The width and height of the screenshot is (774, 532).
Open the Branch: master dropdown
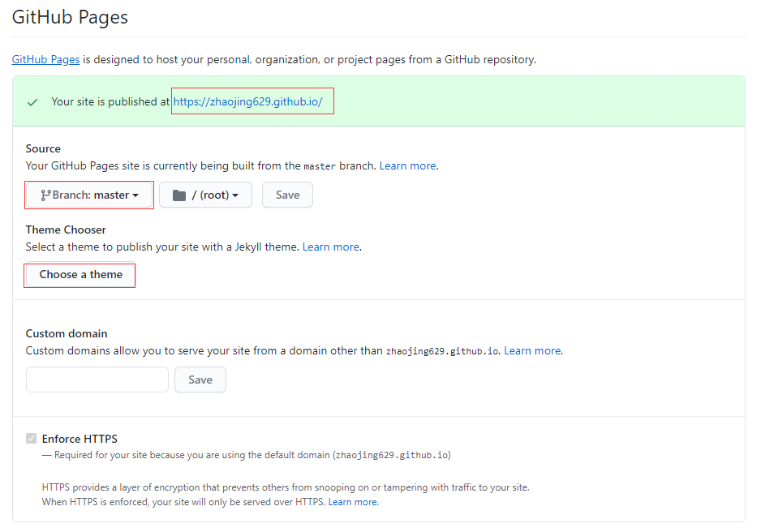point(89,195)
